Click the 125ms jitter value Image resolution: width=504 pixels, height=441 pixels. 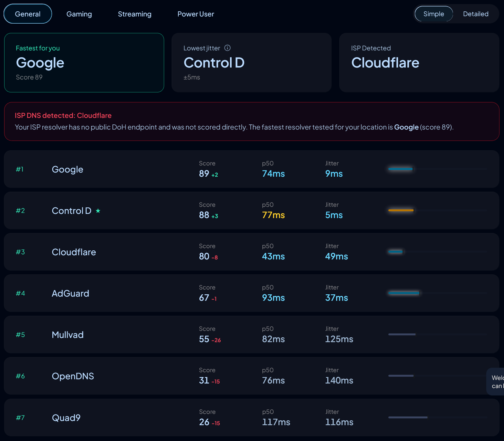pos(339,339)
